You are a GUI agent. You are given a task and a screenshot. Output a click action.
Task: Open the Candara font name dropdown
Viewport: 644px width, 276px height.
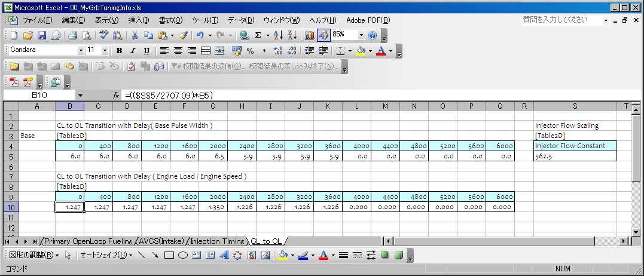[81, 51]
